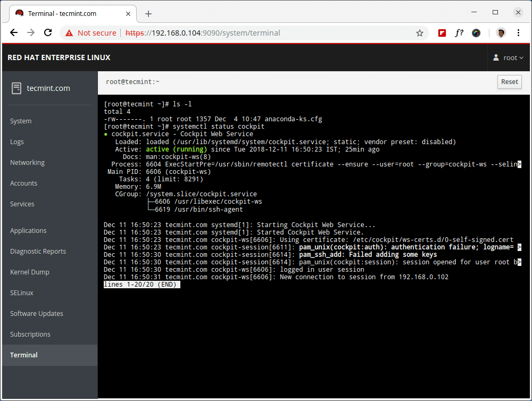
Task: Open Software Updates page
Action: [x=37, y=314]
